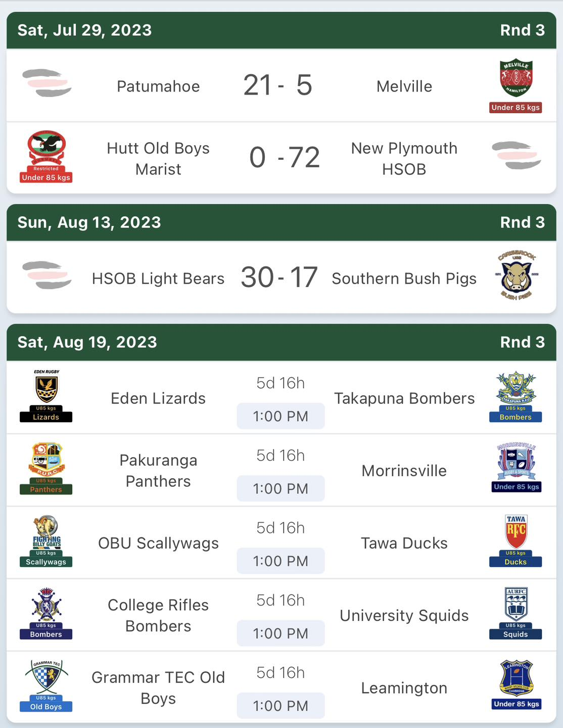Open the Grammar TEC Old Boys crest
This screenshot has width=563, height=728.
46,686
